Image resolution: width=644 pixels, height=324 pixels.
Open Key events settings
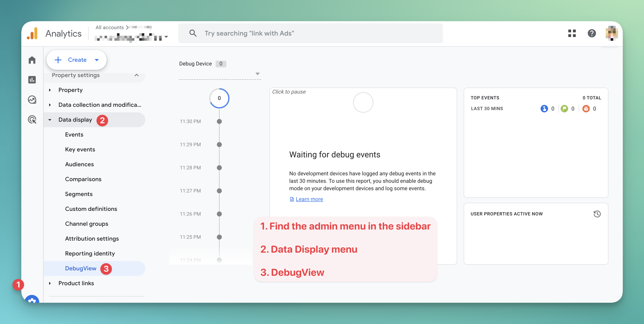click(x=80, y=150)
